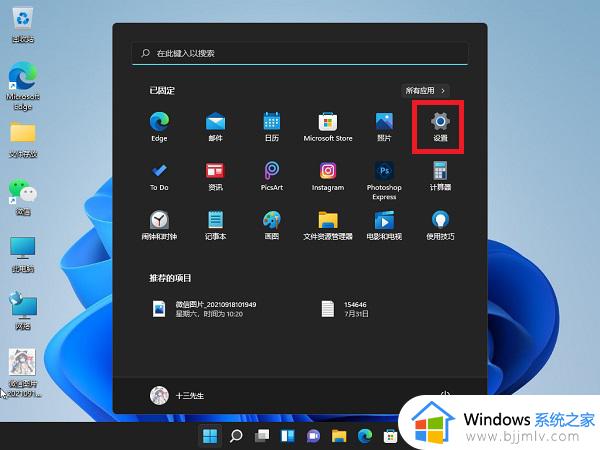600x450 pixels.
Task: Open Widgets from the taskbar
Action: click(288, 436)
